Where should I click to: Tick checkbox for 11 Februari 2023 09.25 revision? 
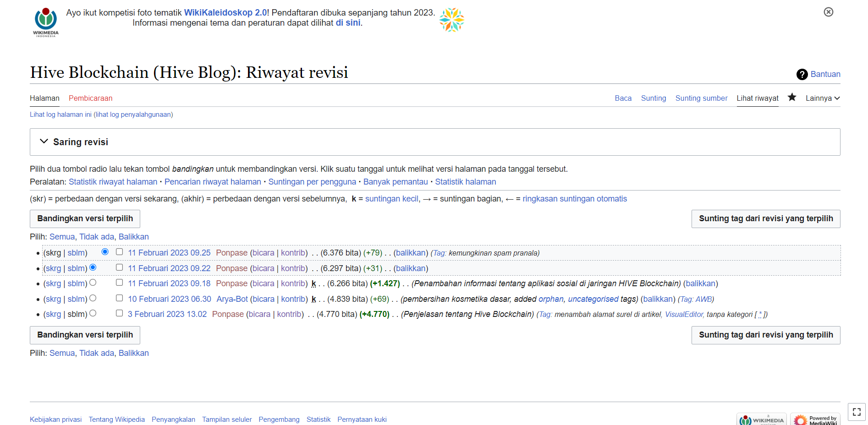pyautogui.click(x=119, y=252)
